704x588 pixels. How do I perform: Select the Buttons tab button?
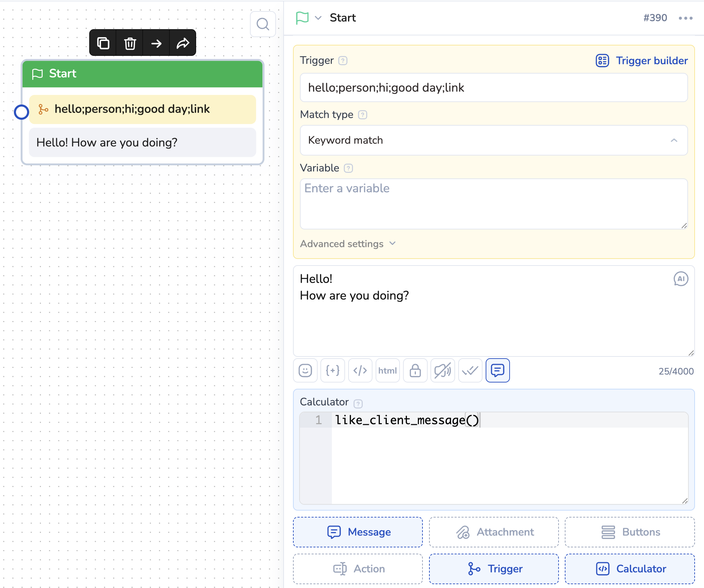[x=629, y=532]
